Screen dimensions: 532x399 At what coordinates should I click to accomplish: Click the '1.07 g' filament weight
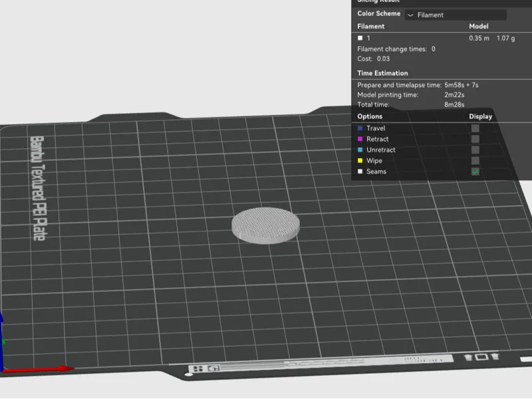pos(505,39)
